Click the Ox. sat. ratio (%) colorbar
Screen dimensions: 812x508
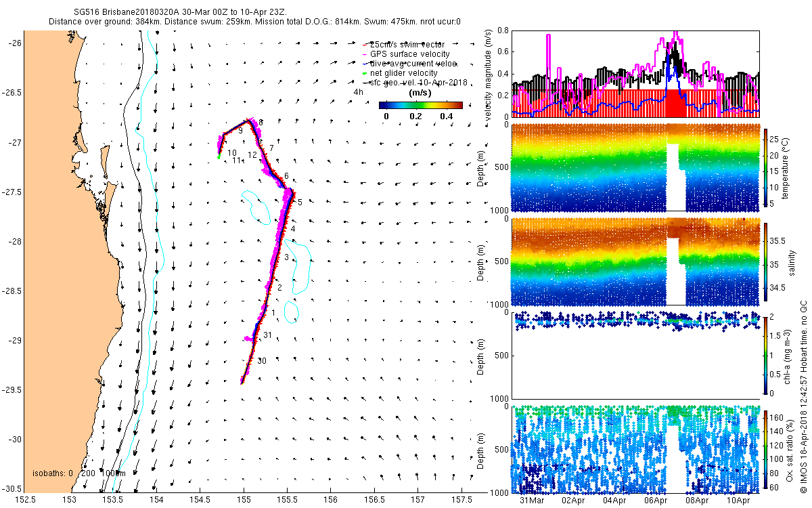[767, 450]
